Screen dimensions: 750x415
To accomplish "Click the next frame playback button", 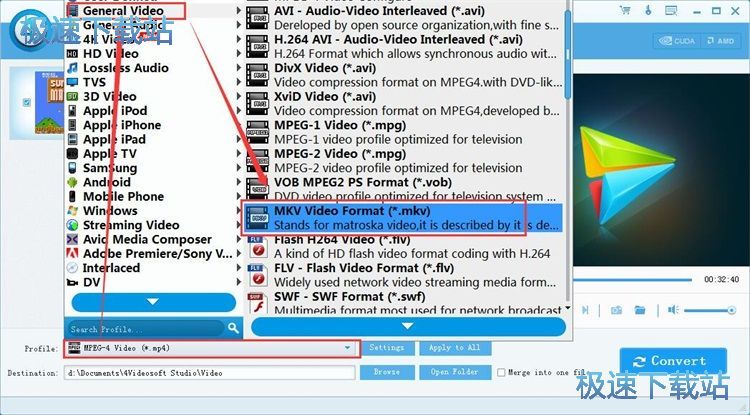I will [x=585, y=310].
